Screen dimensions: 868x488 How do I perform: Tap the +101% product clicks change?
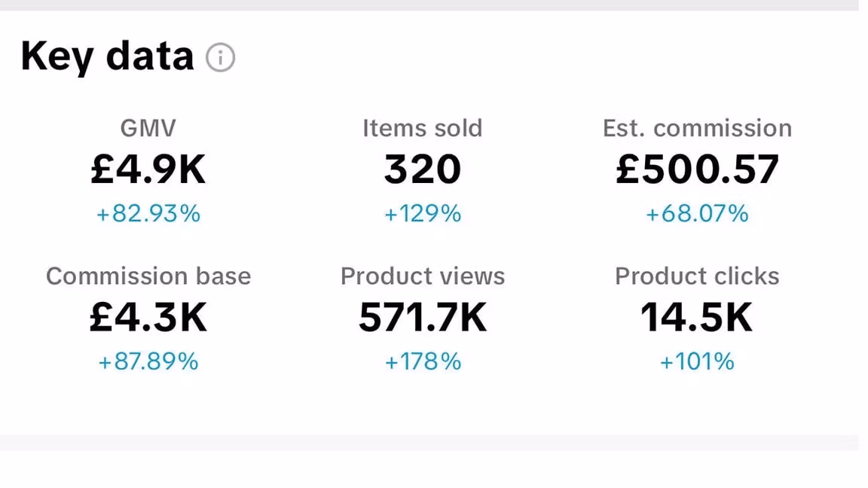click(x=697, y=362)
